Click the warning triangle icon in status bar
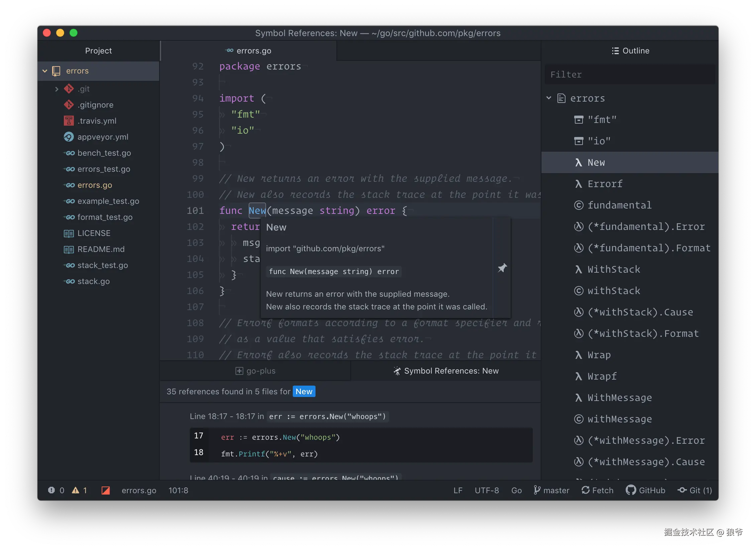This screenshot has width=756, height=550. click(76, 490)
